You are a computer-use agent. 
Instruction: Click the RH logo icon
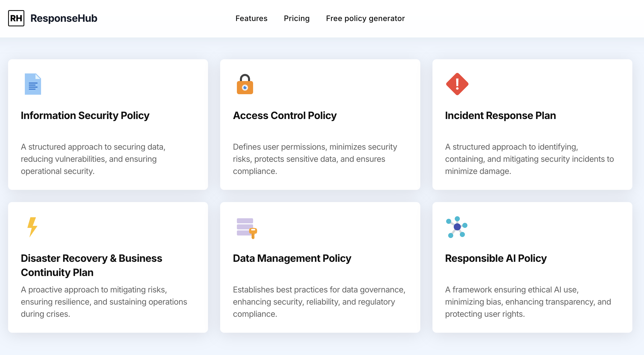point(16,18)
